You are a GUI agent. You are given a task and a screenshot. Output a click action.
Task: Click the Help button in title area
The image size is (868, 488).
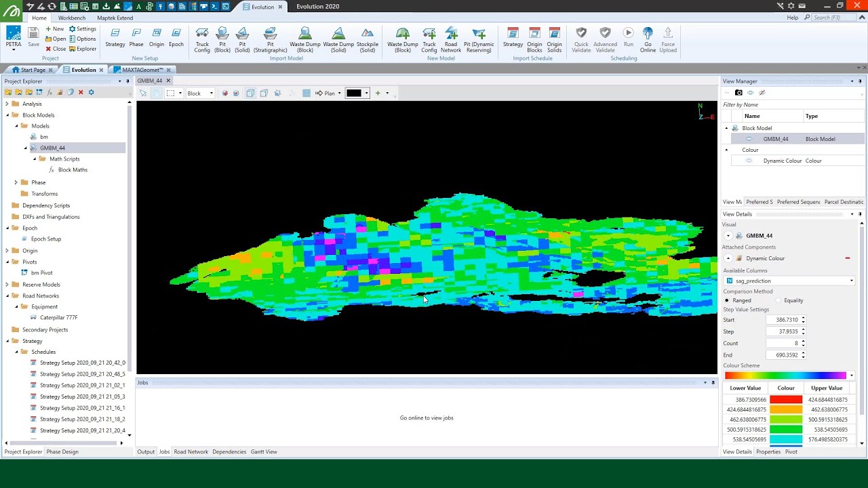(x=792, y=18)
